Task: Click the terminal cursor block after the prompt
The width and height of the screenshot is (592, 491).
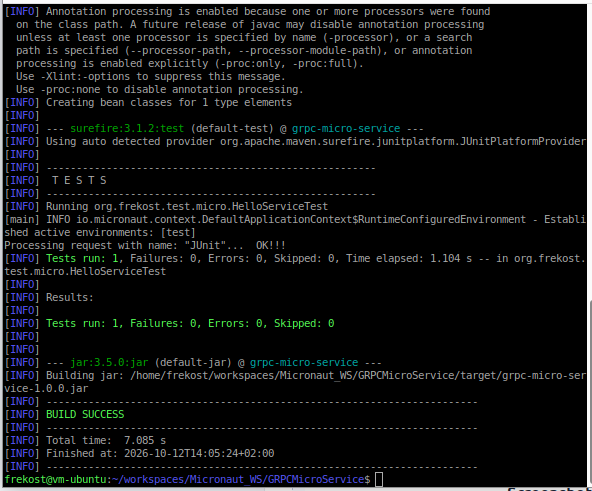Action: 379,480
